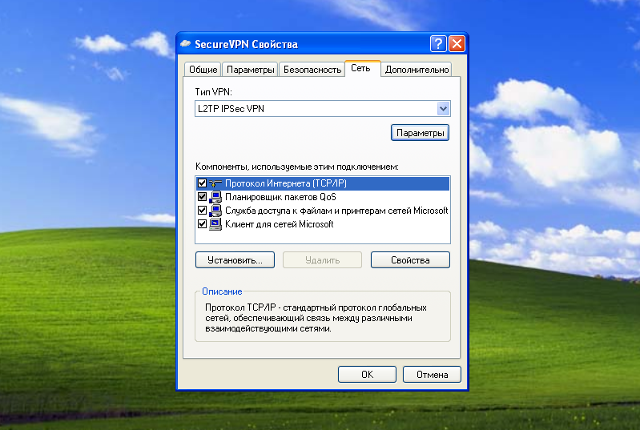Uncheck Протокол Интернета (TCP/IP) checkbox
The image size is (640, 430).
pos(202,183)
